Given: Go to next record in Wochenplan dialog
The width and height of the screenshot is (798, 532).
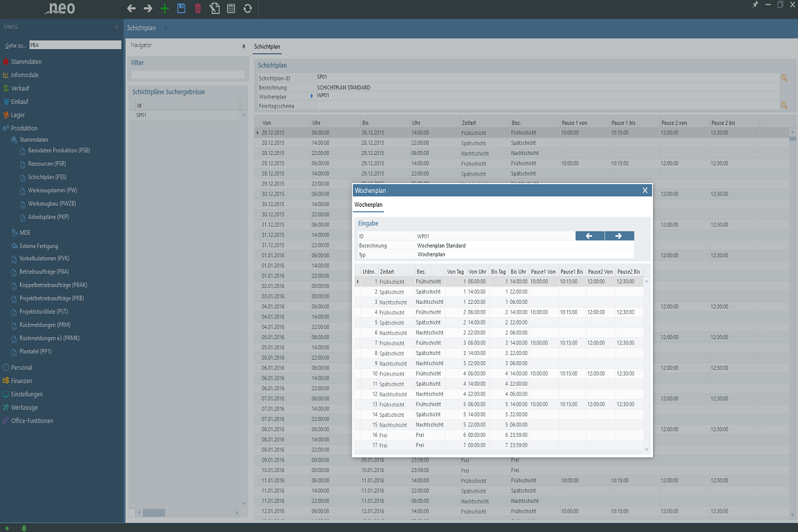Looking at the screenshot, I should click(619, 235).
